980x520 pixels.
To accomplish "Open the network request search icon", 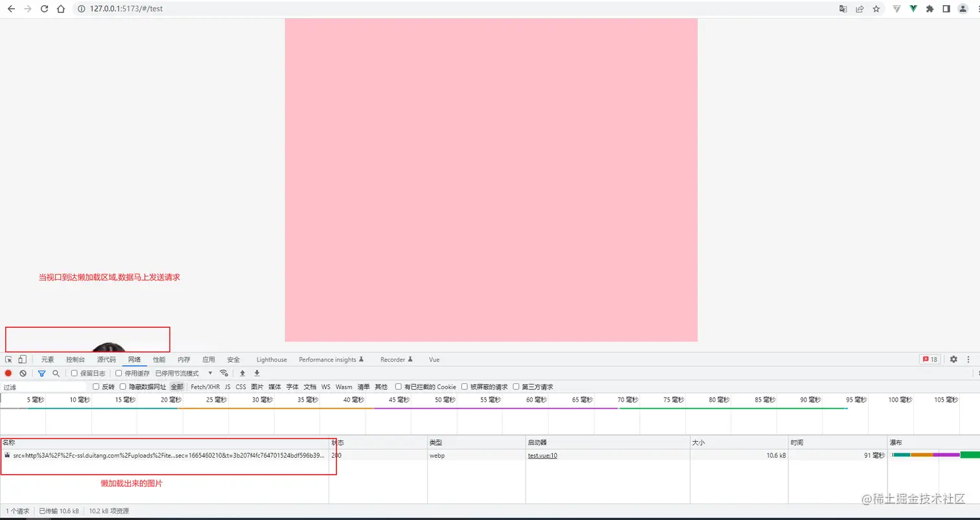I will point(56,374).
